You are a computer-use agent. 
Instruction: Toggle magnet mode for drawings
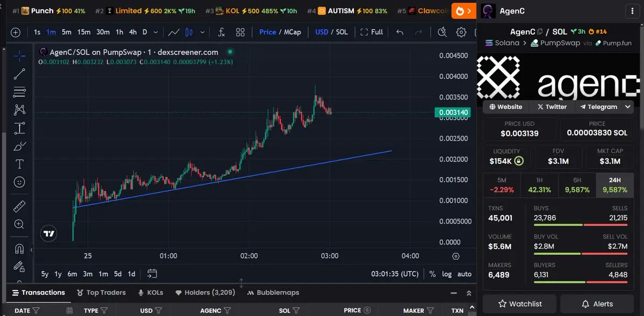click(19, 249)
